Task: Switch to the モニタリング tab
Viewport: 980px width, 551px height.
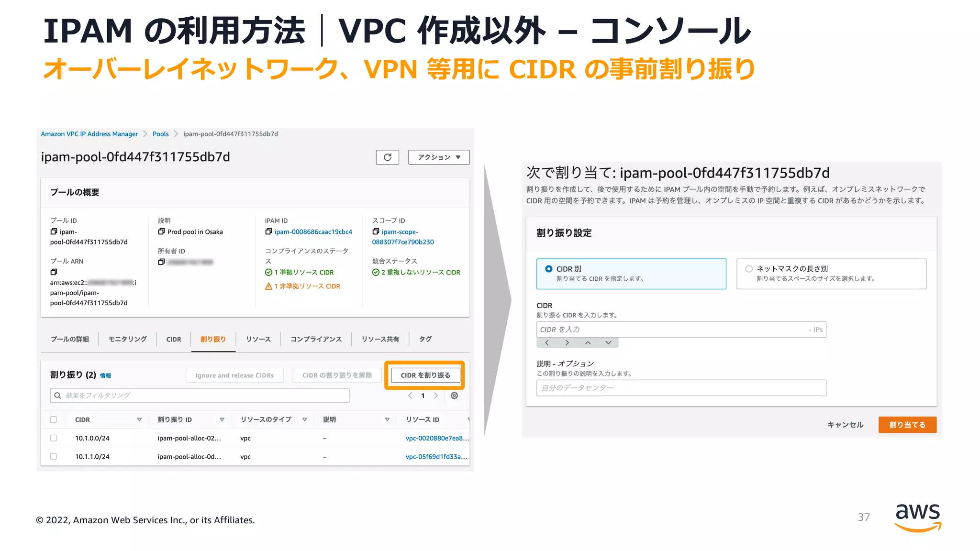Action: pyautogui.click(x=127, y=339)
